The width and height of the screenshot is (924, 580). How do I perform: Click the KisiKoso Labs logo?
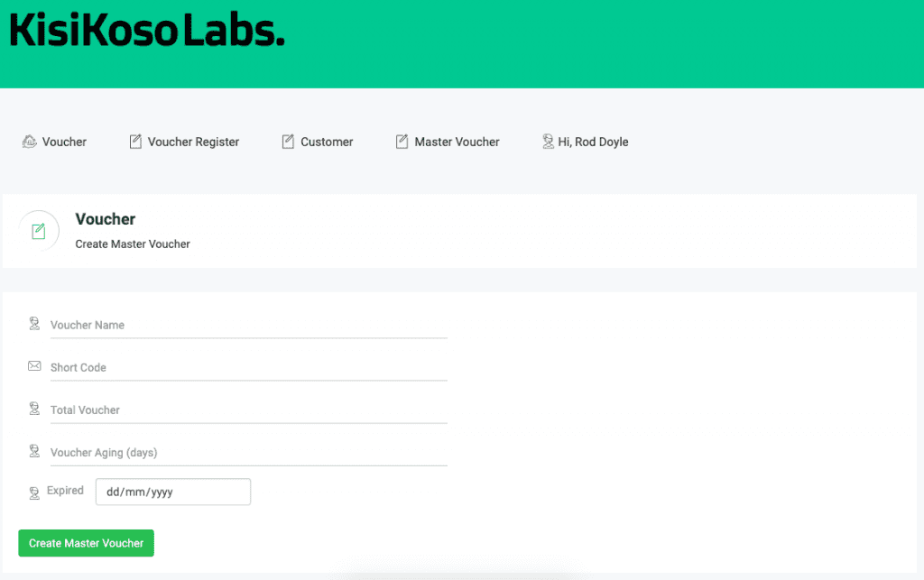pos(147,32)
